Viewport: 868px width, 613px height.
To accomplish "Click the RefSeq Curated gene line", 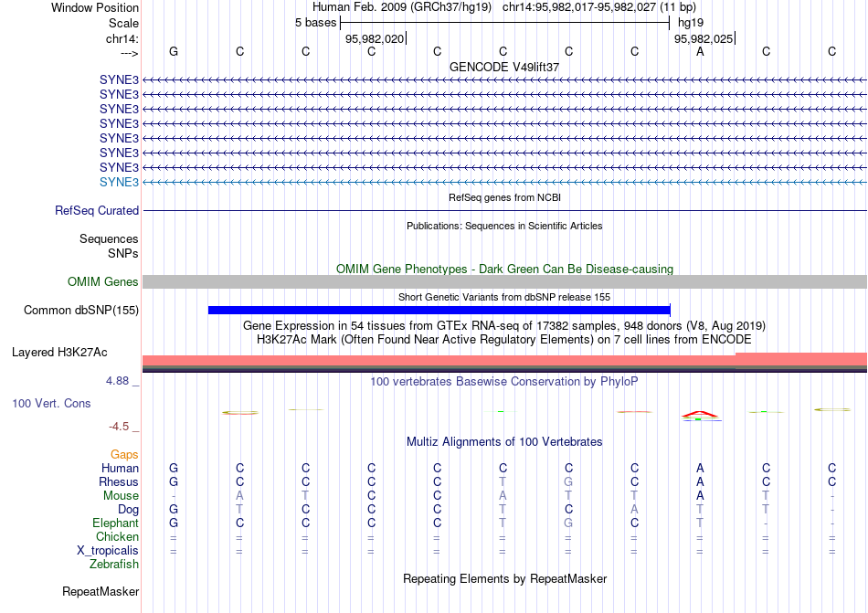I will point(504,211).
